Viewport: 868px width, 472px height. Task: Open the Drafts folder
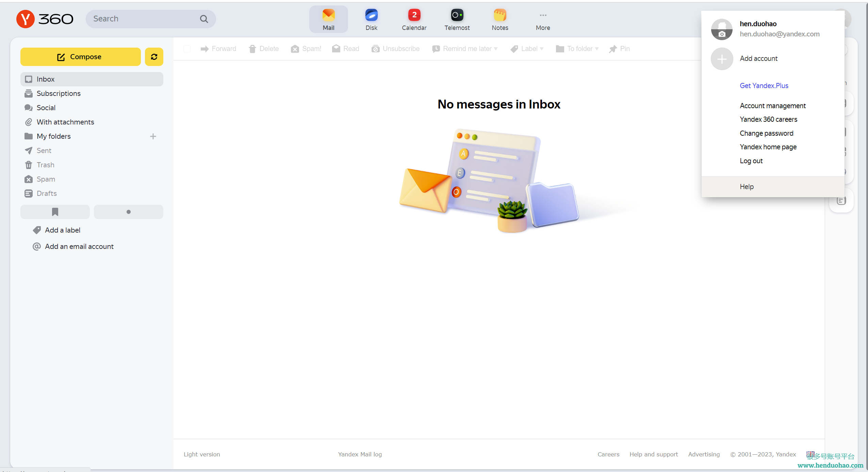point(92,193)
